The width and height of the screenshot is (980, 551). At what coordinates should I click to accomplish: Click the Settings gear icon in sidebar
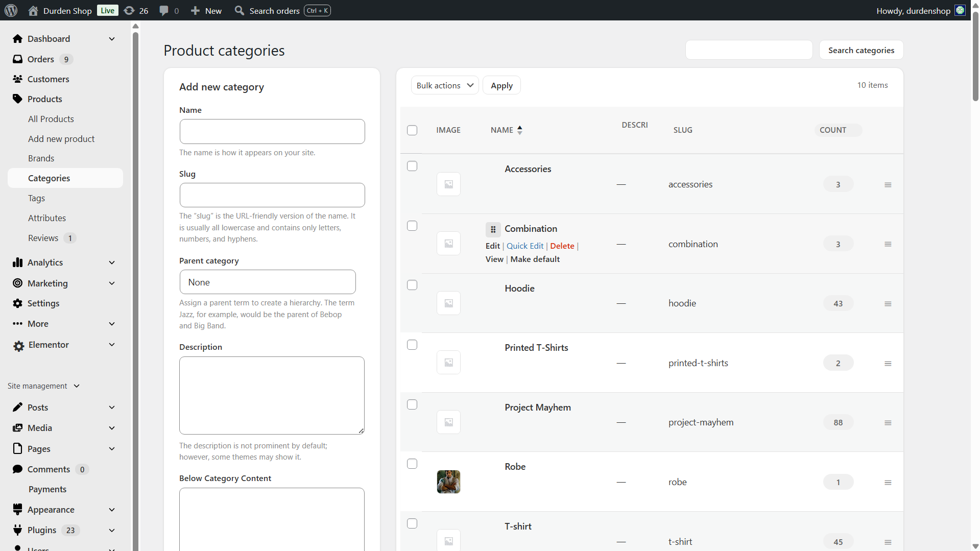pos(18,303)
